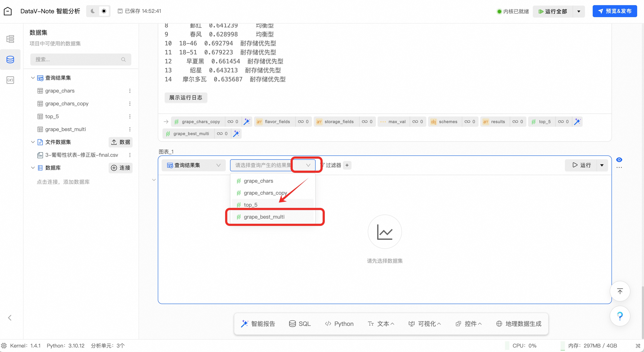Open the datasets database sidebar icon
Screen dimensions: 644x352
click(x=10, y=59)
